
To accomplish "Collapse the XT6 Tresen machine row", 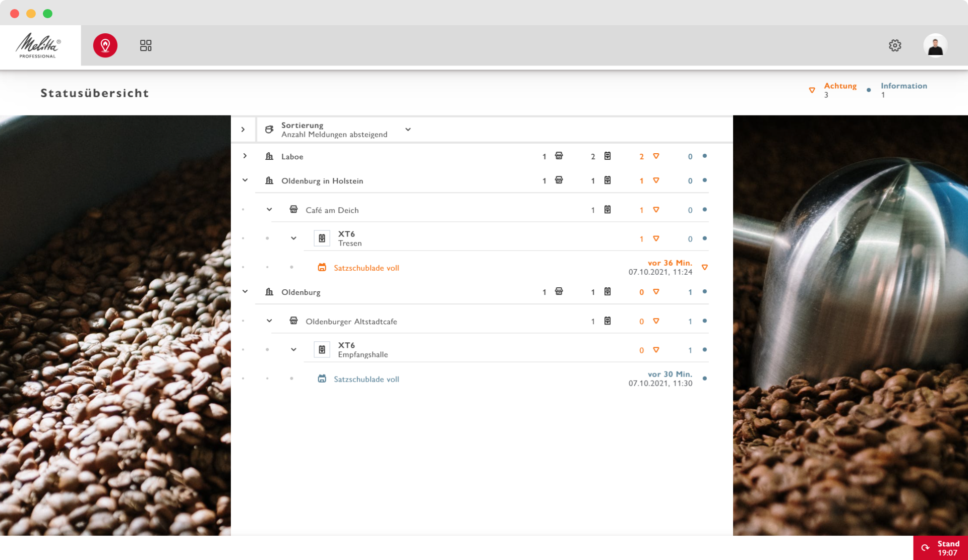I will [293, 238].
